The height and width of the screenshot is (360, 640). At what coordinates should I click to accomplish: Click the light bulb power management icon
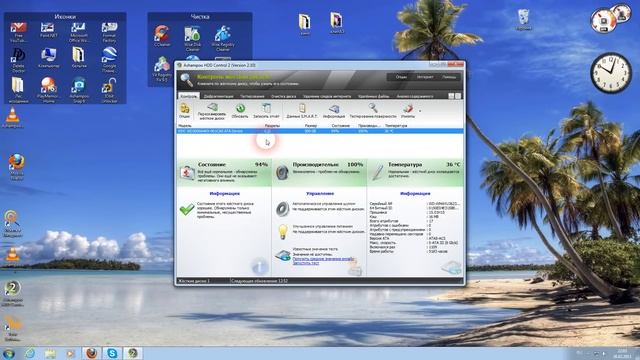[x=283, y=232]
